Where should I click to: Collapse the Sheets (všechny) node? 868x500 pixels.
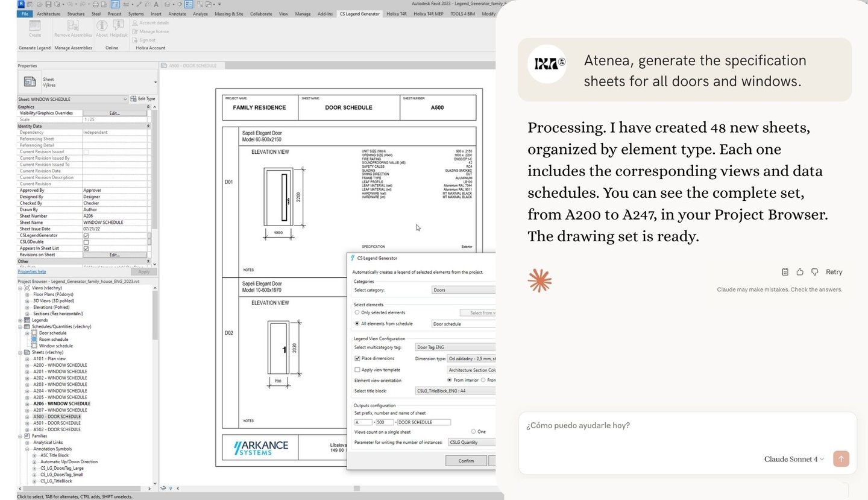pyautogui.click(x=20, y=352)
